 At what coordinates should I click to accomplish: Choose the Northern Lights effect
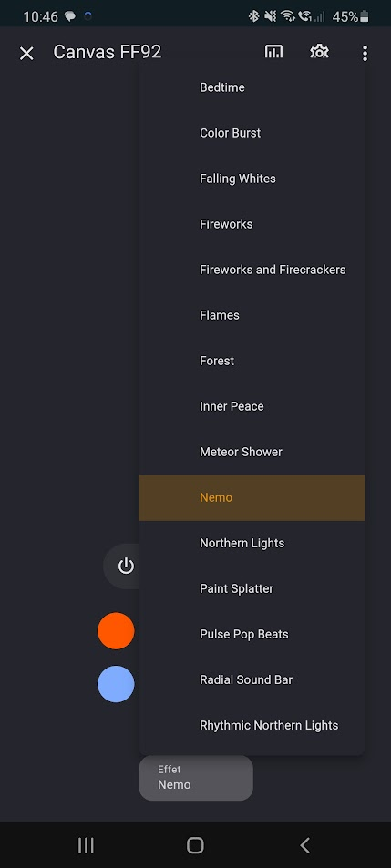pyautogui.click(x=252, y=543)
